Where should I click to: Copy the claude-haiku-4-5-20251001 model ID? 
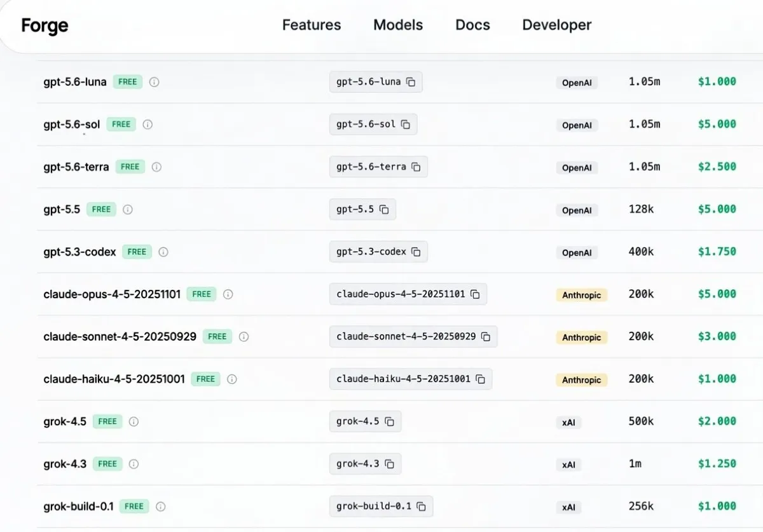481,379
